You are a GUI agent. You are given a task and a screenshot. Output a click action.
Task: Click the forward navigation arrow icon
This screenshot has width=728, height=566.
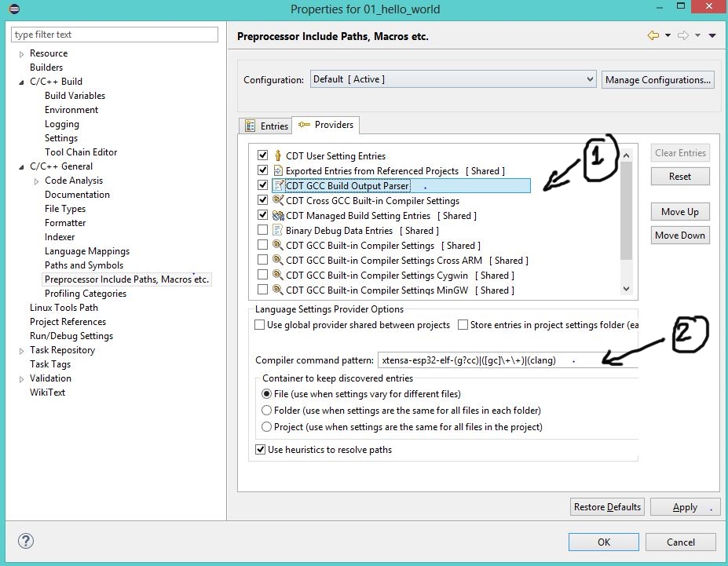click(682, 36)
